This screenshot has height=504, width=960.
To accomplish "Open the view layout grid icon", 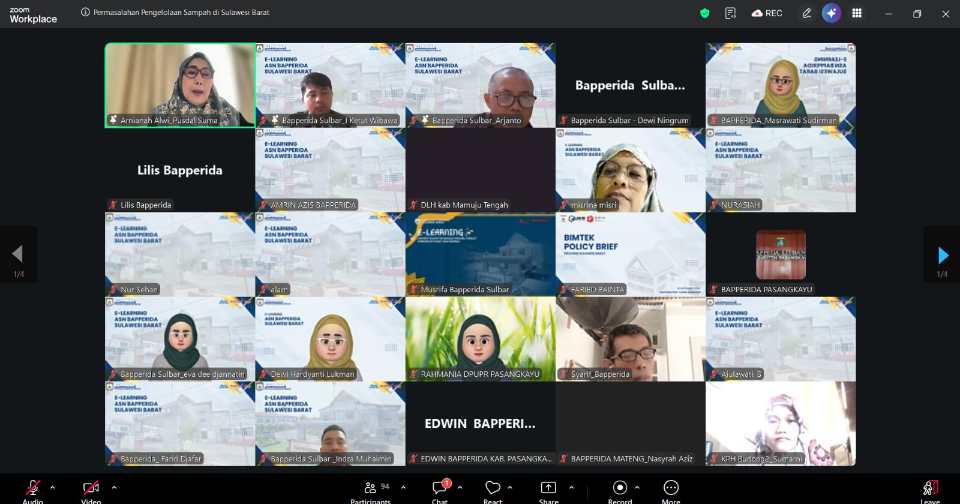I will tap(857, 13).
